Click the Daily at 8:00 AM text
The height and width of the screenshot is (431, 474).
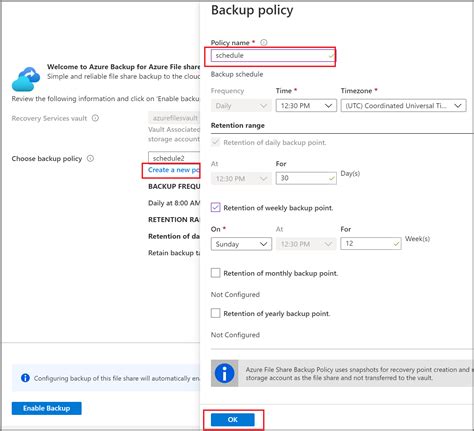tap(174, 203)
